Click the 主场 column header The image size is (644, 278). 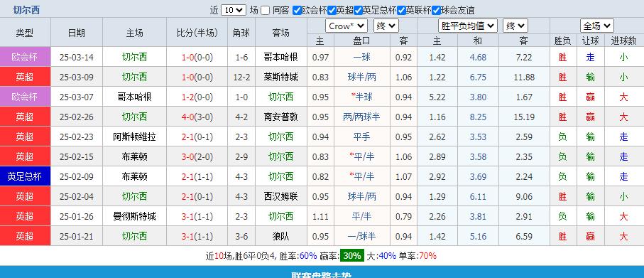click(x=134, y=33)
